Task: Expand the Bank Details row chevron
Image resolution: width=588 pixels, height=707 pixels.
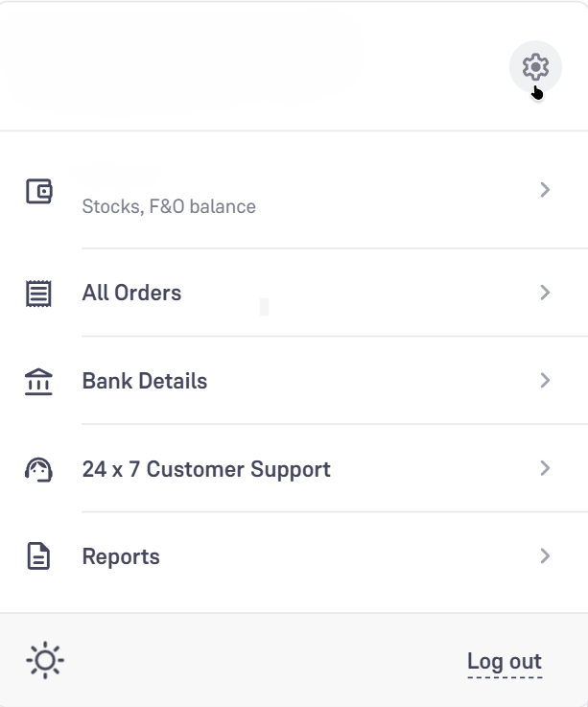Action: 545,381
